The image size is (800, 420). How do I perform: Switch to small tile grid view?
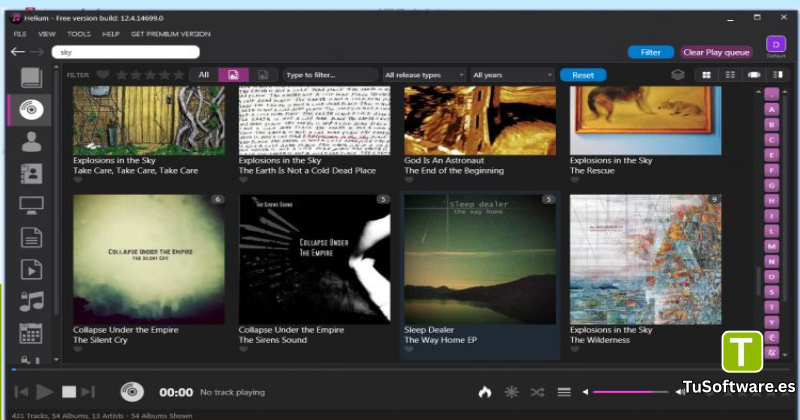[x=730, y=75]
